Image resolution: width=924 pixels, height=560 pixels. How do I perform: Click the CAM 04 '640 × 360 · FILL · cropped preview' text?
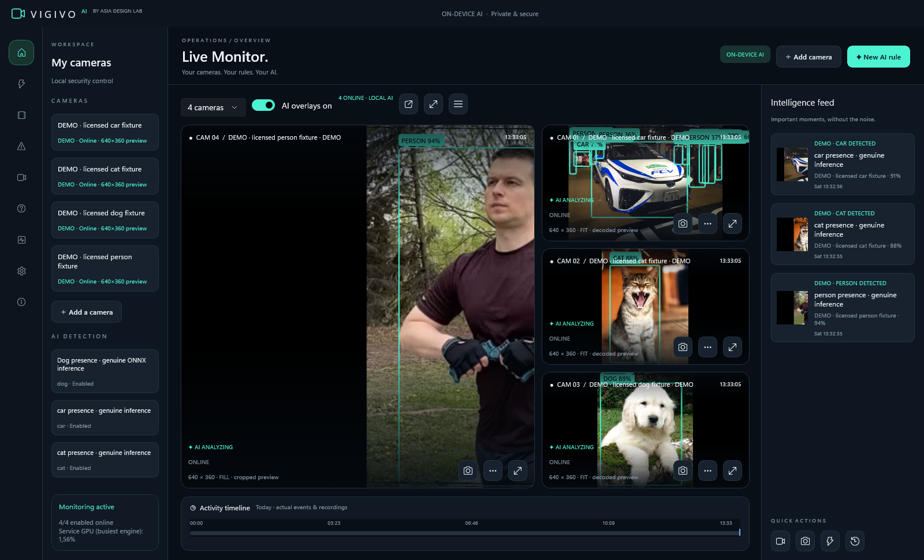233,477
